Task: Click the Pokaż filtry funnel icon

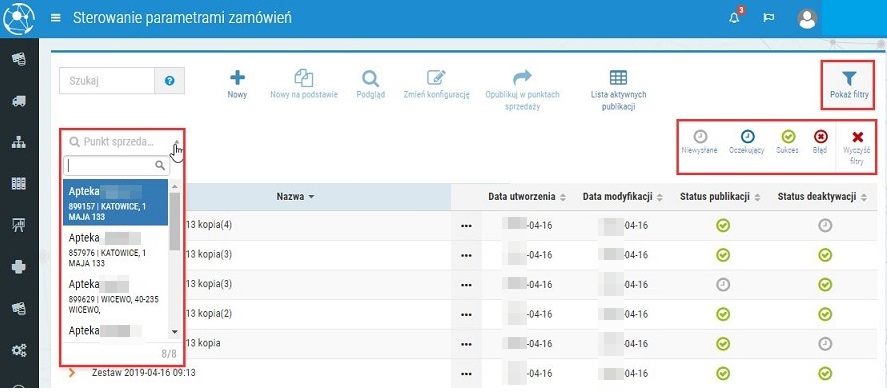Action: [849, 79]
